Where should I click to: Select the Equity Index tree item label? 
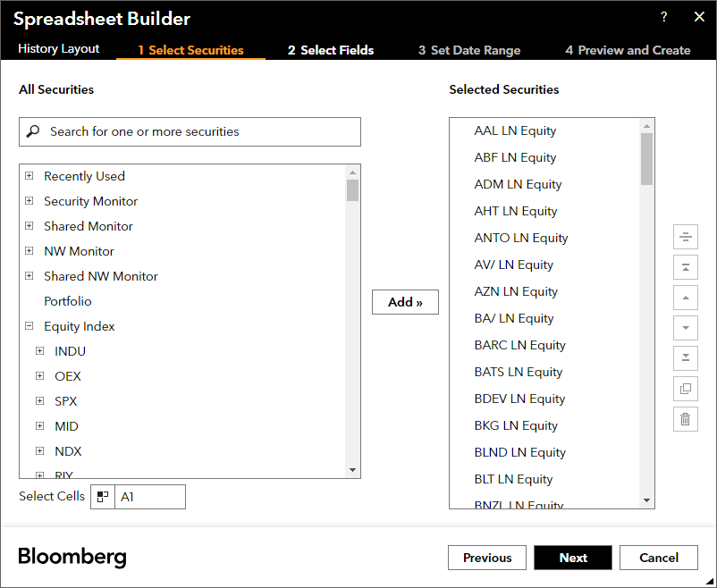tap(79, 326)
